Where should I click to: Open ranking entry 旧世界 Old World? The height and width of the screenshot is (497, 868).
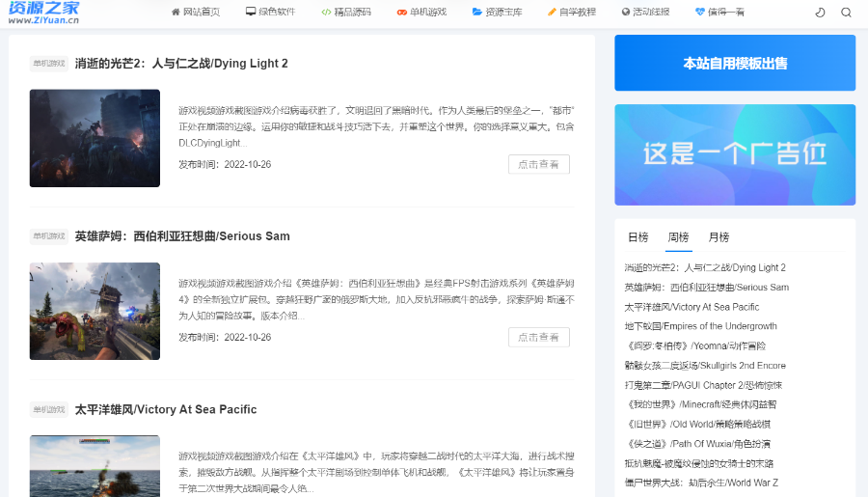click(697, 424)
